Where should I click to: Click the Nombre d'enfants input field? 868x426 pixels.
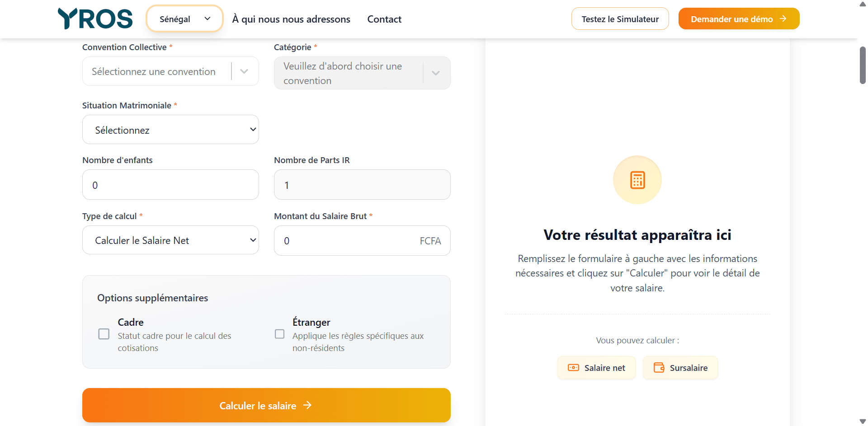point(170,185)
